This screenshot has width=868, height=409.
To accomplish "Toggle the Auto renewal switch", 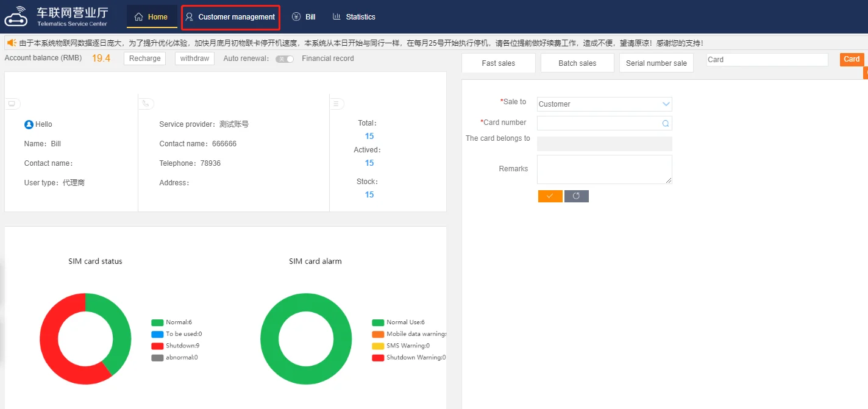I will coord(285,59).
